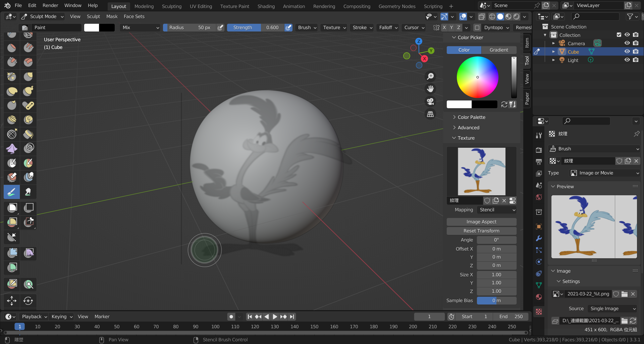This screenshot has height=344, width=644.
Task: Select the Move transform tool
Action: pyautogui.click(x=12, y=301)
